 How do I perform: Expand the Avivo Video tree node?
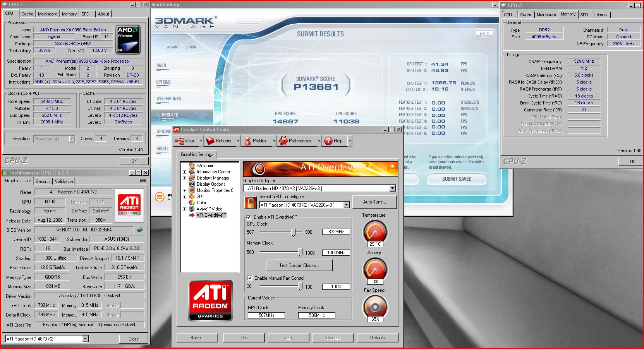pos(185,209)
